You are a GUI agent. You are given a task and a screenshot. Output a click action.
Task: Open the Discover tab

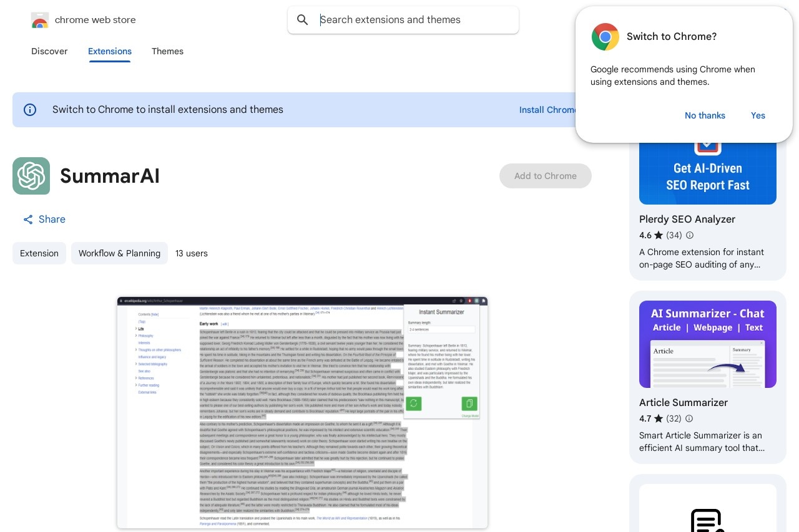(49, 51)
